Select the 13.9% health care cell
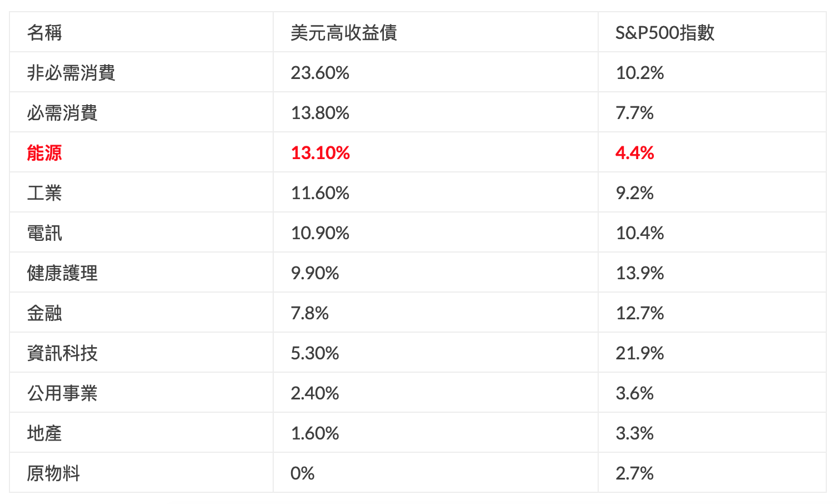838x504 pixels. click(x=640, y=273)
